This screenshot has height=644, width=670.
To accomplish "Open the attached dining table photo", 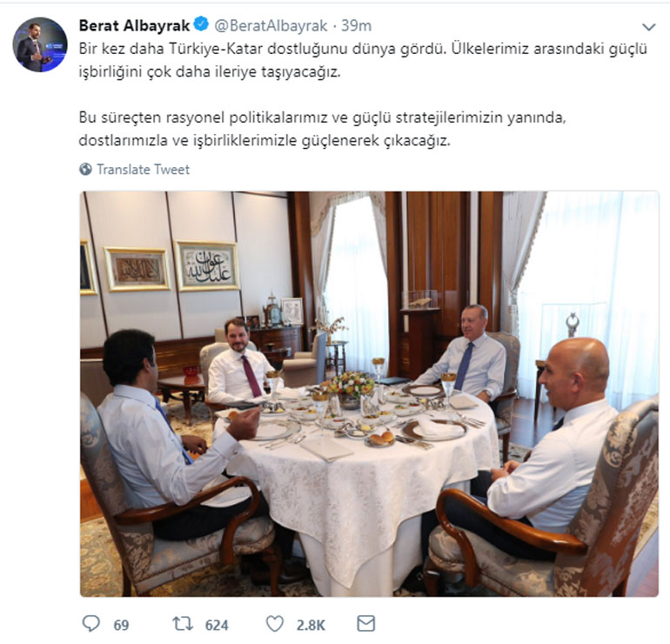I will 369,393.
